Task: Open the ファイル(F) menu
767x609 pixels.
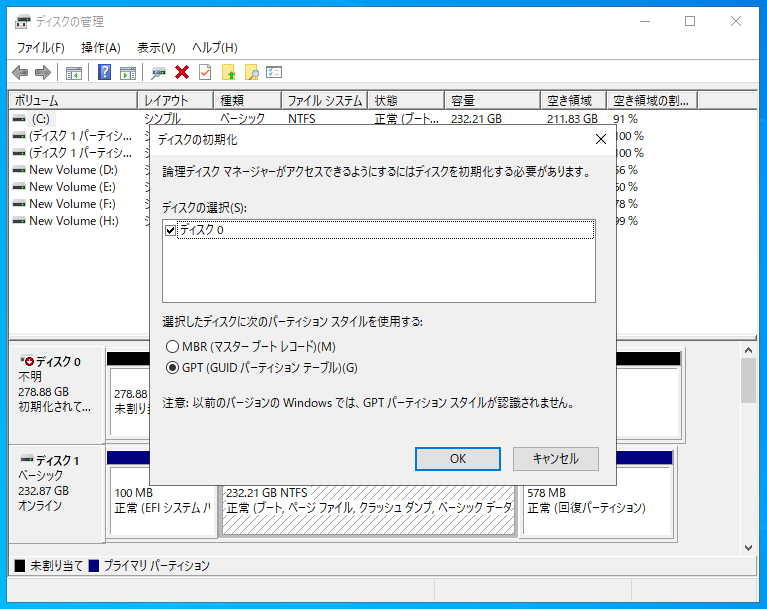Action: pos(40,47)
